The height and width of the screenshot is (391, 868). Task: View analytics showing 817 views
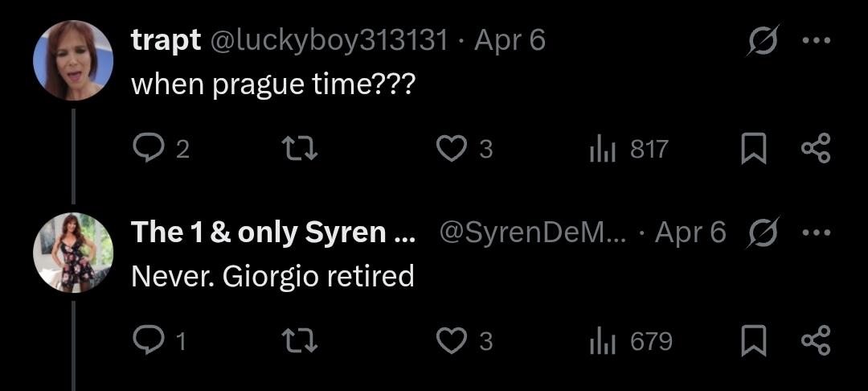click(629, 149)
